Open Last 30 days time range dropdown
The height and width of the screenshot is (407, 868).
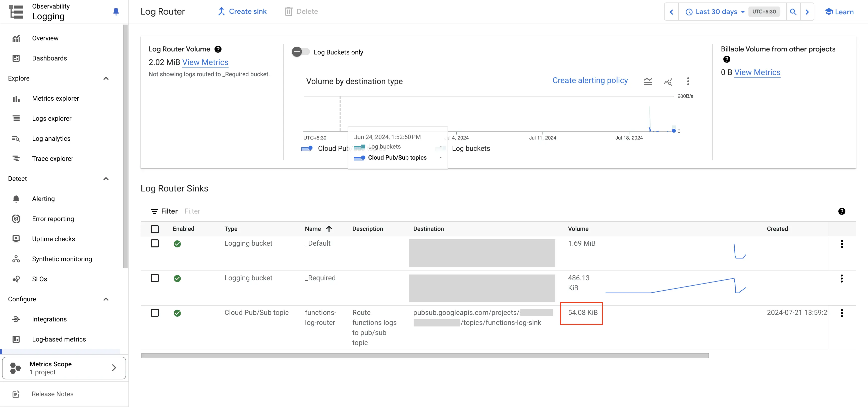click(x=715, y=12)
